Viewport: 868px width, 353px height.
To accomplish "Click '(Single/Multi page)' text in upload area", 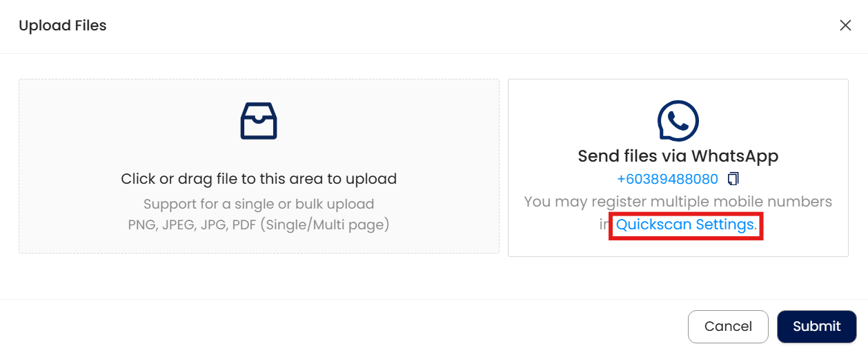I will point(326,225).
